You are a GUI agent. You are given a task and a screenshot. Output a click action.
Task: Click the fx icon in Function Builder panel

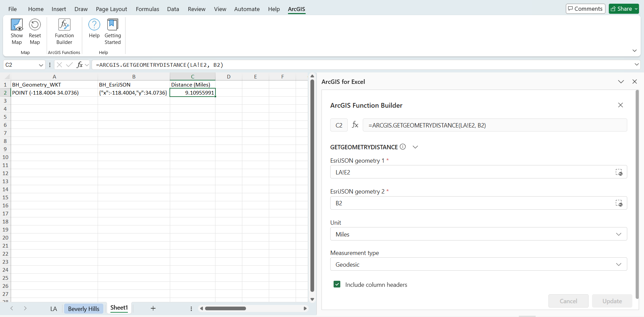click(355, 125)
